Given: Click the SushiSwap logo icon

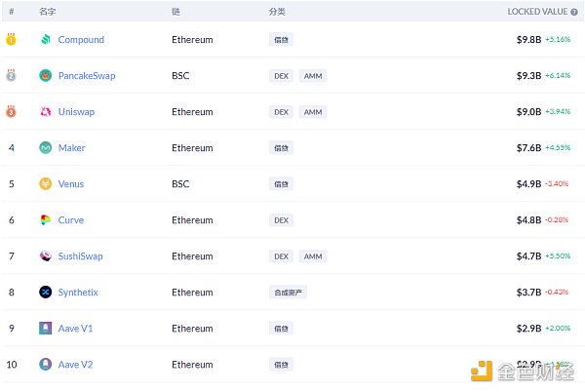Looking at the screenshot, I should 46,256.
